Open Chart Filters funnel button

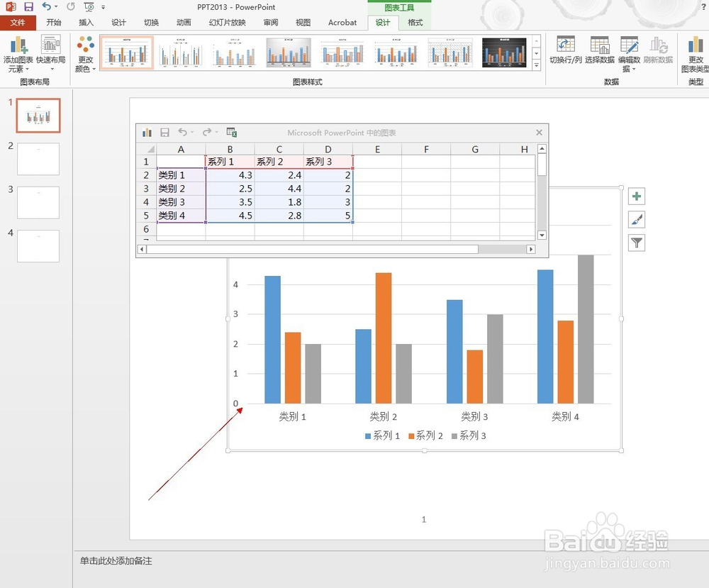pyautogui.click(x=636, y=243)
